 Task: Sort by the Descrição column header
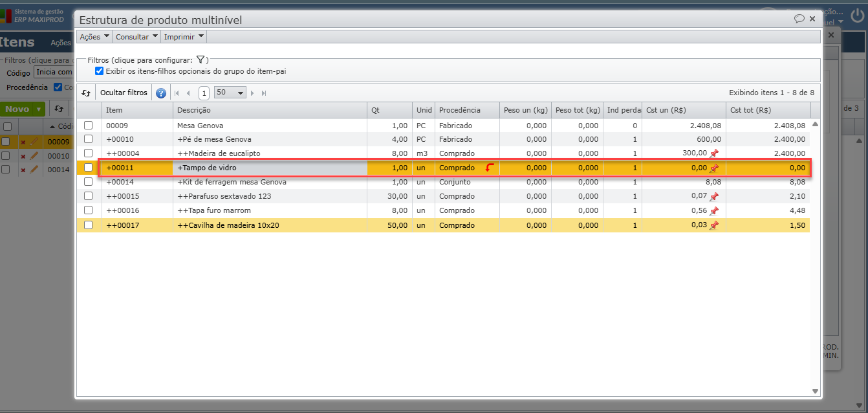[270, 110]
